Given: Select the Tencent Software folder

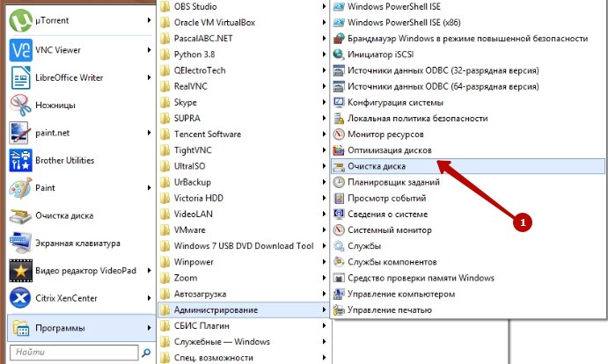Looking at the screenshot, I should (244, 135).
